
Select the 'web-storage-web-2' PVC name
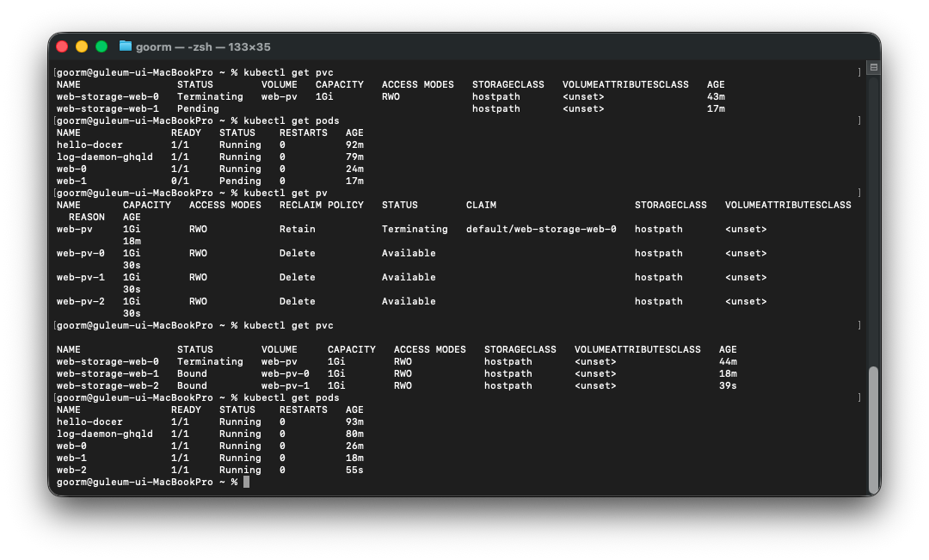(108, 385)
